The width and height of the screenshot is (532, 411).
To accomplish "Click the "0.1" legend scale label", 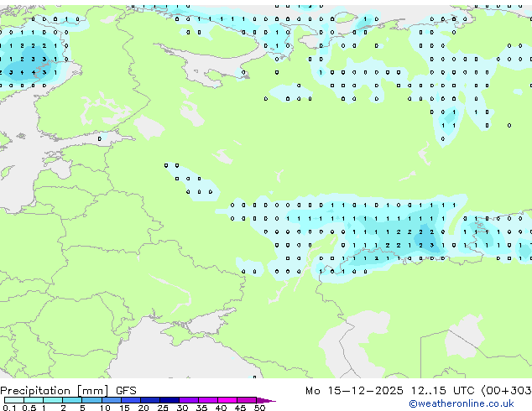I will click(x=9, y=408).
